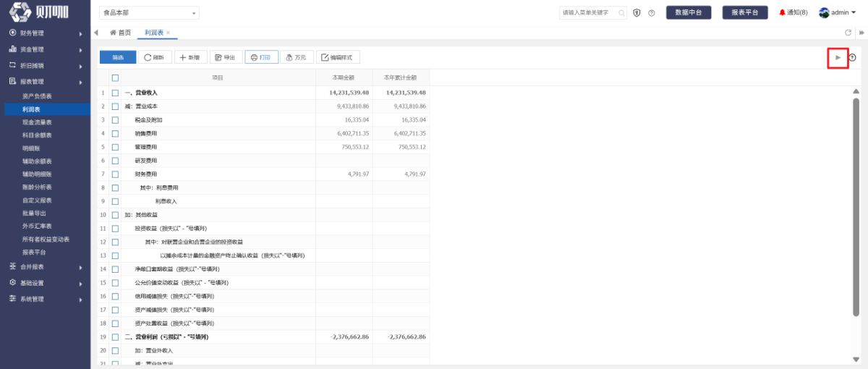Click the shield icon in top bar
This screenshot has width=868, height=369.
click(637, 13)
